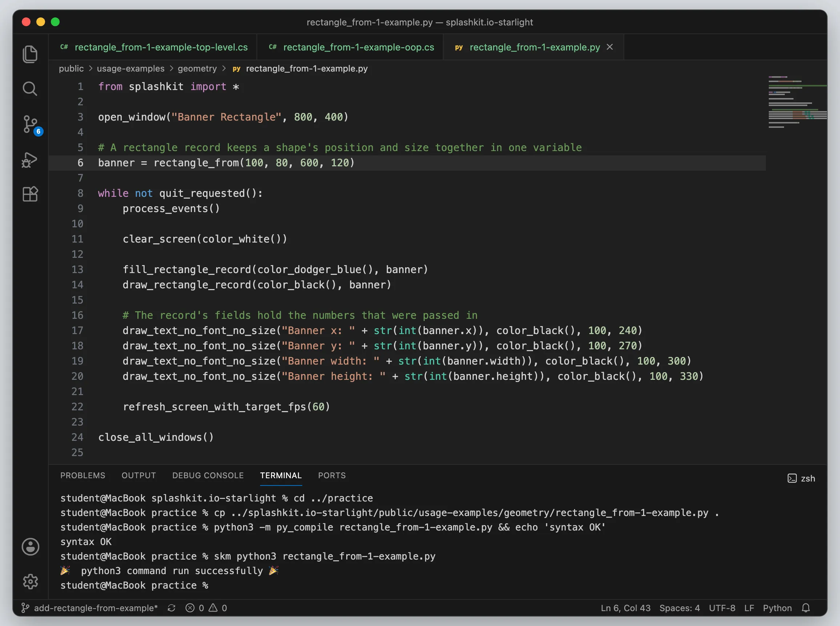
Task: Click 'banner.height' on line 20
Action: pos(493,376)
